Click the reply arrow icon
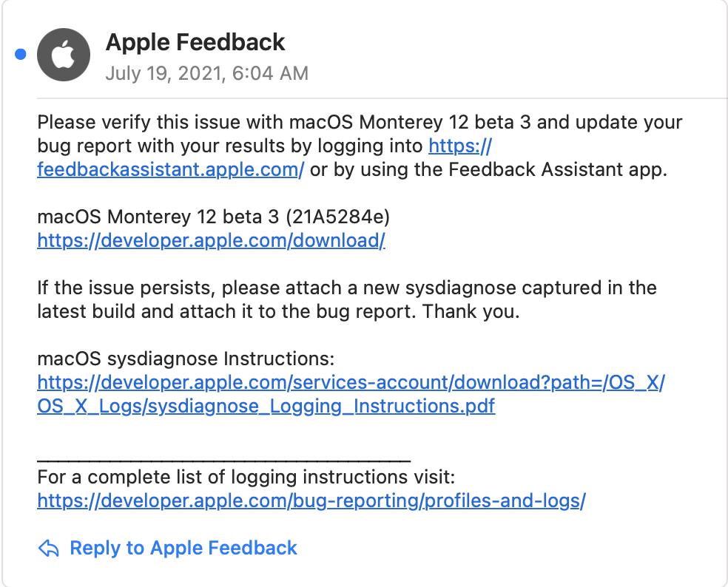The width and height of the screenshot is (728, 587). [x=48, y=548]
